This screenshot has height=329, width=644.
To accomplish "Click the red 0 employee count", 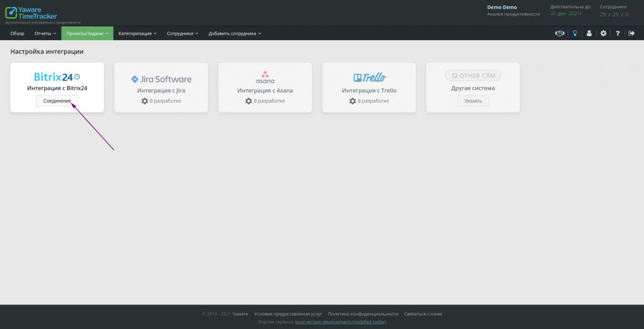I will click(627, 14).
